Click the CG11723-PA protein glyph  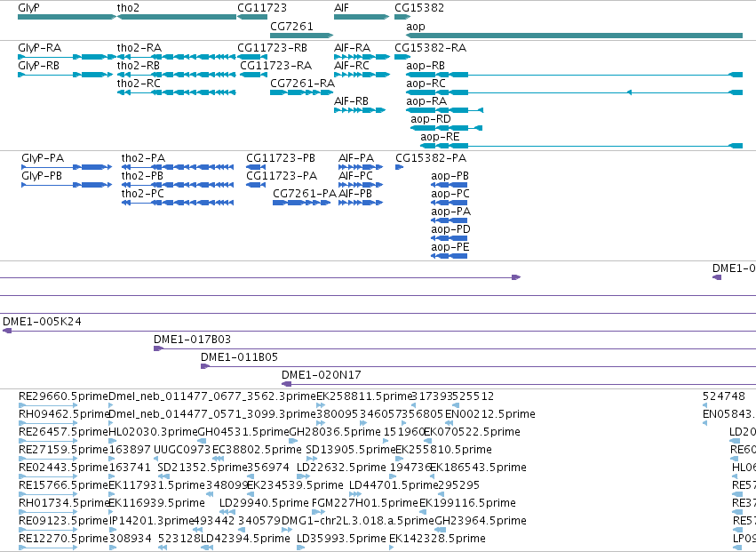256,185
